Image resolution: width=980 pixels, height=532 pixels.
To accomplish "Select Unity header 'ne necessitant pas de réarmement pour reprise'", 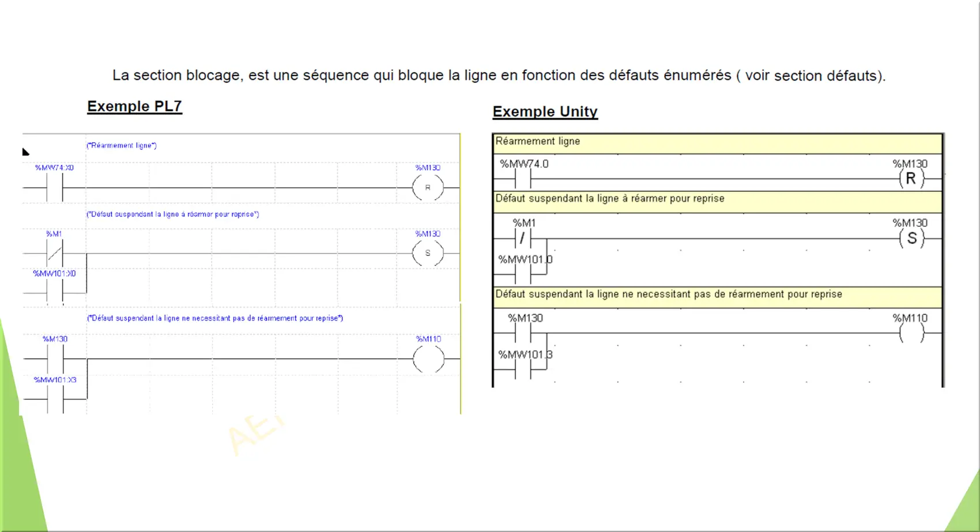I will coord(718,297).
